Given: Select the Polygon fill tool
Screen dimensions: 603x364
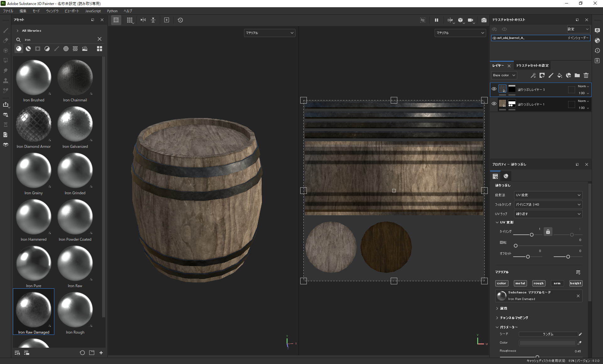Looking at the screenshot, I should (6, 61).
